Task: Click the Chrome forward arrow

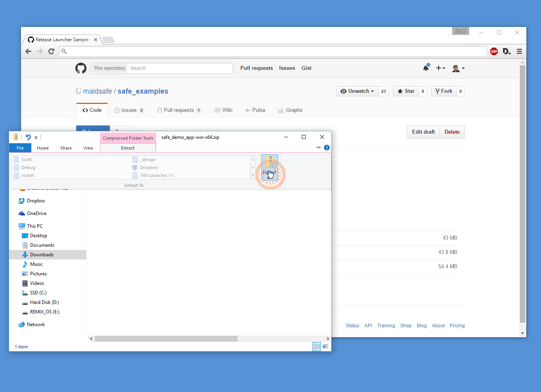Action: [x=40, y=51]
